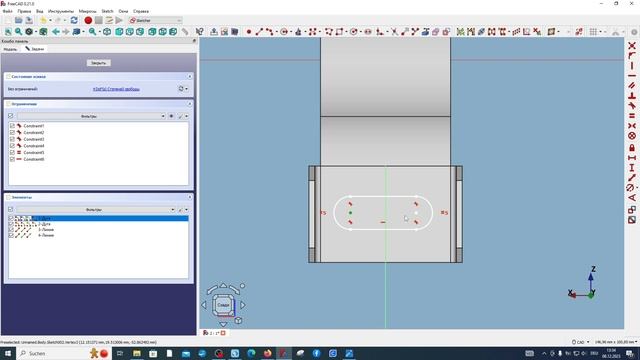Apply block constraint from right toolbar
640x360 pixels.
[632, 136]
